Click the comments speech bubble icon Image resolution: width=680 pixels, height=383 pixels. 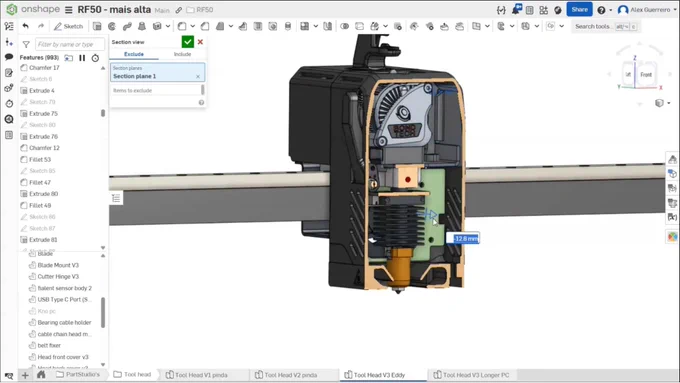9,57
